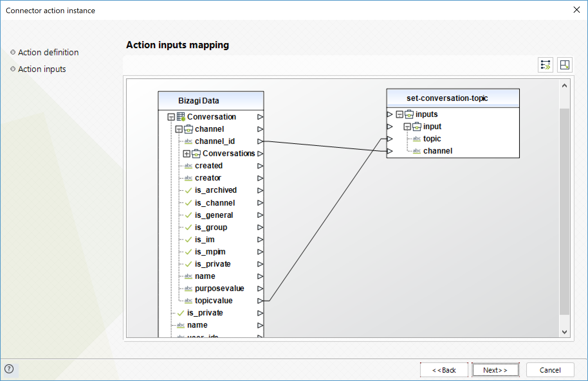Select the is_mpim attribute
Screen dimensions: 588x381
[210, 252]
